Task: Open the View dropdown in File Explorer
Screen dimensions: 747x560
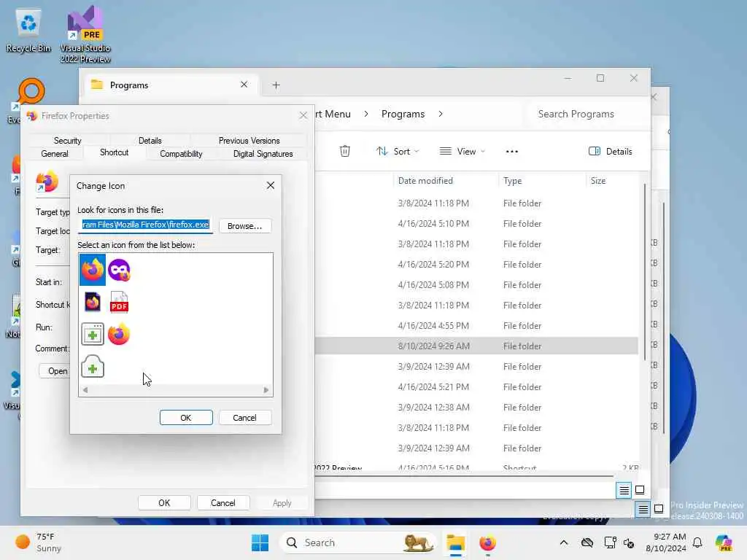Action: point(462,152)
